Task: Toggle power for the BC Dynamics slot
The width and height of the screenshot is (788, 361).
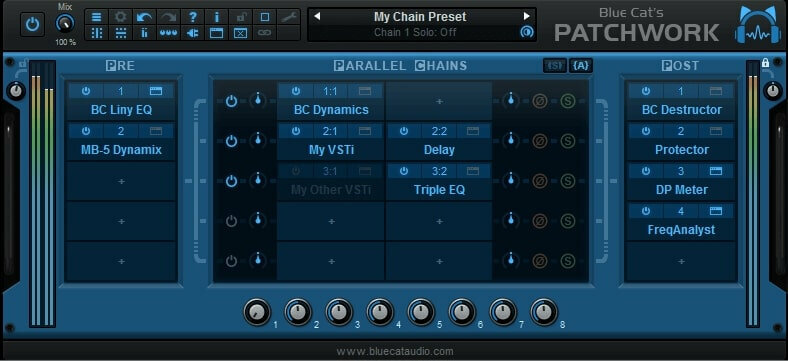Action: (296, 91)
